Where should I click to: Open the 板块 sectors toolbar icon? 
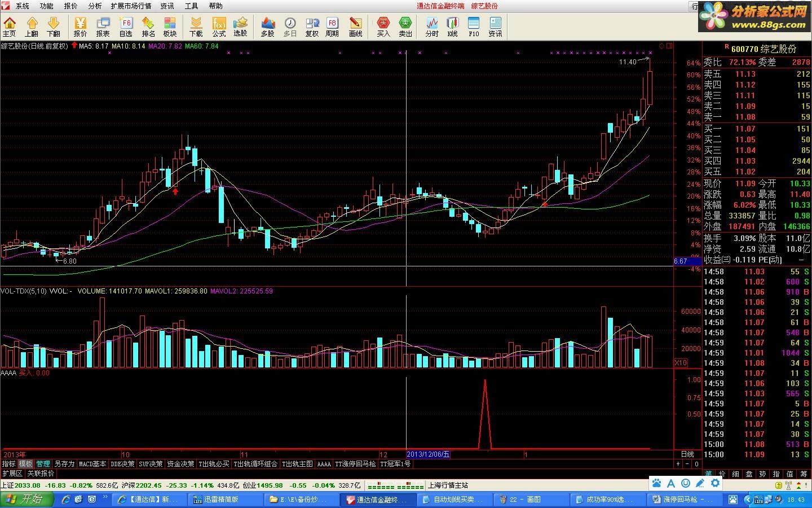170,27
